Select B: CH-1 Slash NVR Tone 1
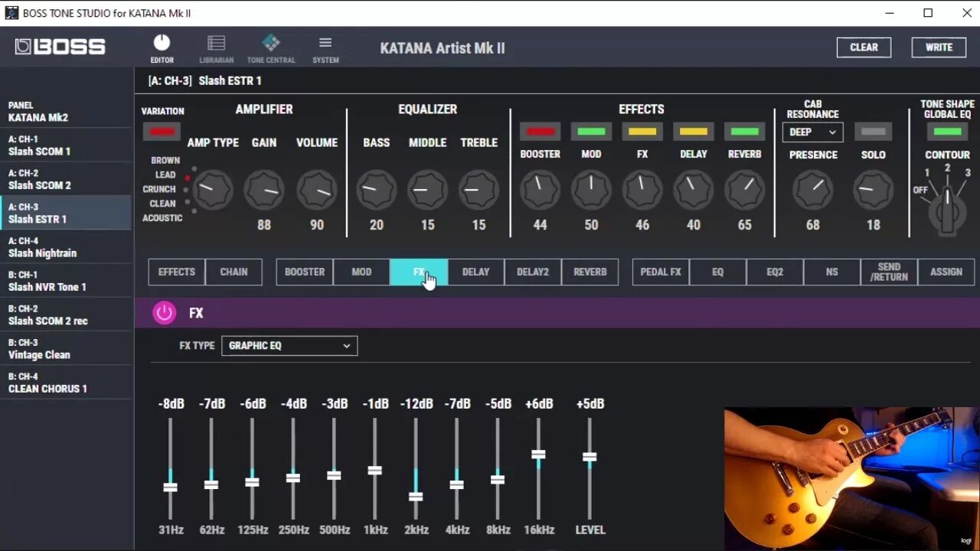Image resolution: width=980 pixels, height=551 pixels. 66,281
